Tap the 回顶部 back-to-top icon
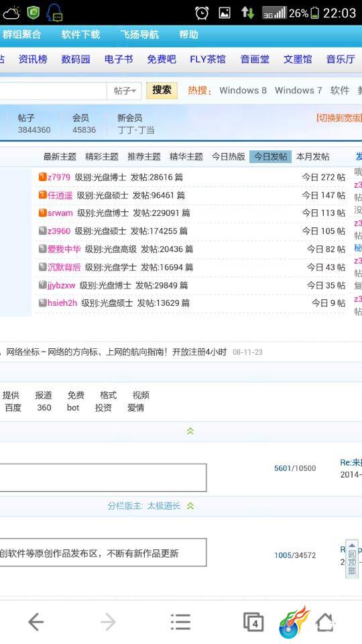362x644 pixels. (352, 559)
